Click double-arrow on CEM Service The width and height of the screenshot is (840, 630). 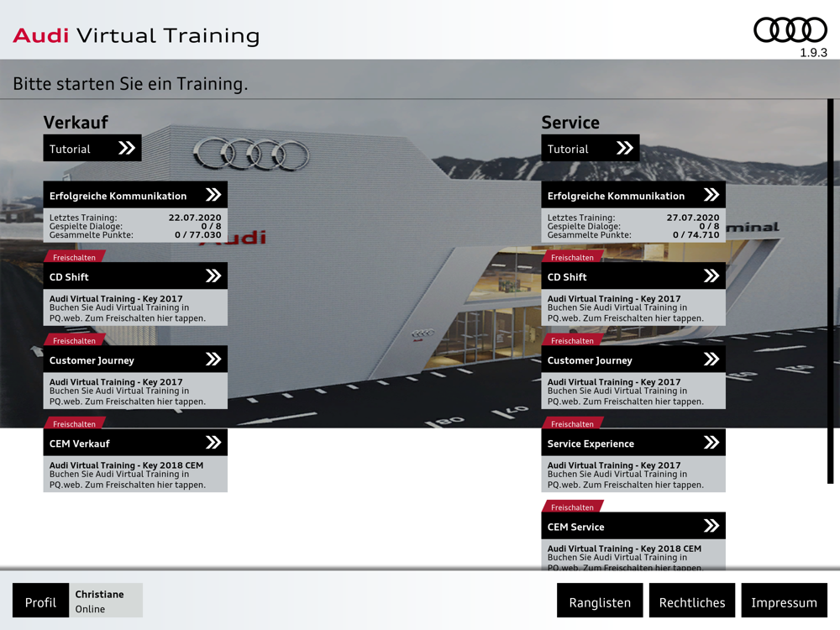click(x=711, y=526)
